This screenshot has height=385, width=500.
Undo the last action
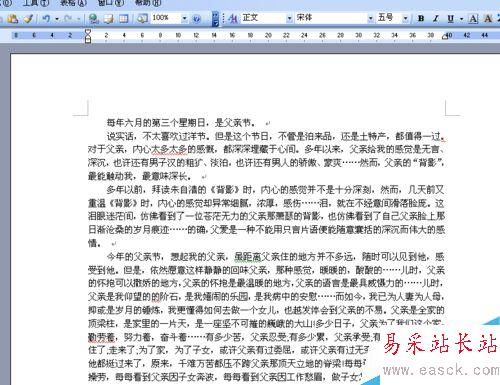46,18
